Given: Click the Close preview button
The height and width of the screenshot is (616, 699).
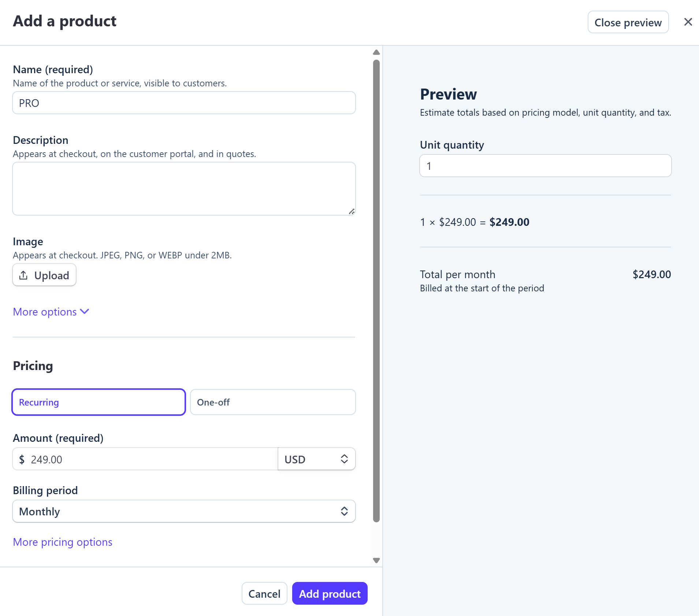Looking at the screenshot, I should [x=628, y=22].
